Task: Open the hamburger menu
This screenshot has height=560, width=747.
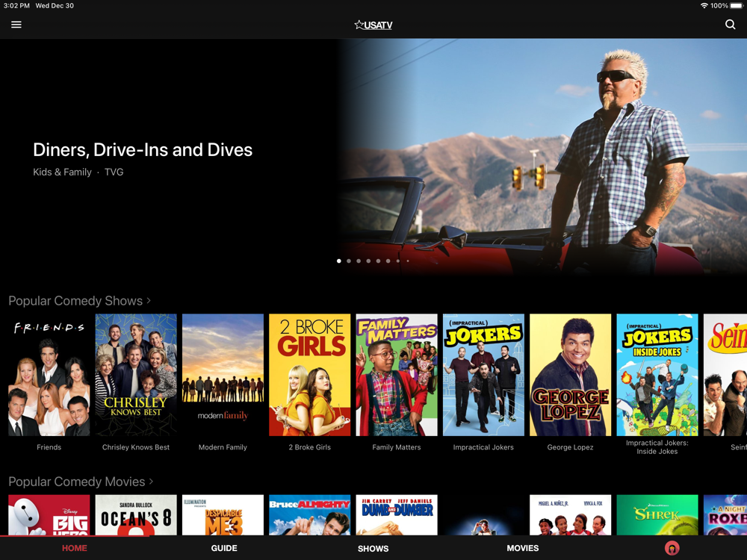Action: [16, 25]
